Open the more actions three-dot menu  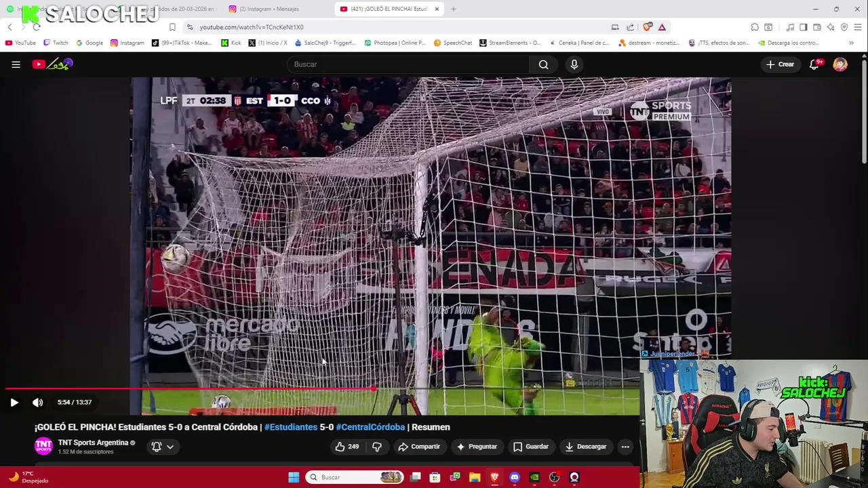(625, 447)
